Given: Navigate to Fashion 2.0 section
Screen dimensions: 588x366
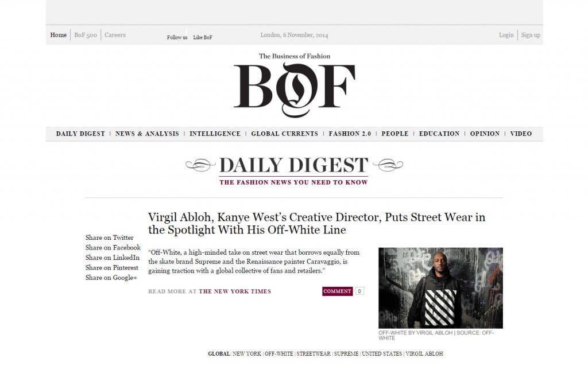Looking at the screenshot, I should [350, 134].
